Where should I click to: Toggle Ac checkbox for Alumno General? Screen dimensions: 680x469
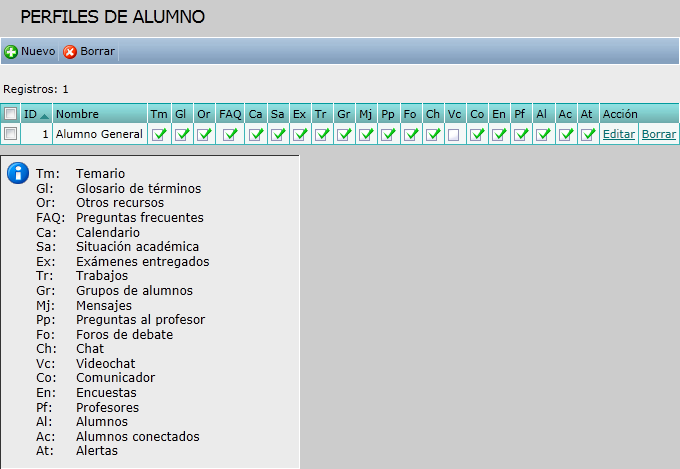point(566,134)
